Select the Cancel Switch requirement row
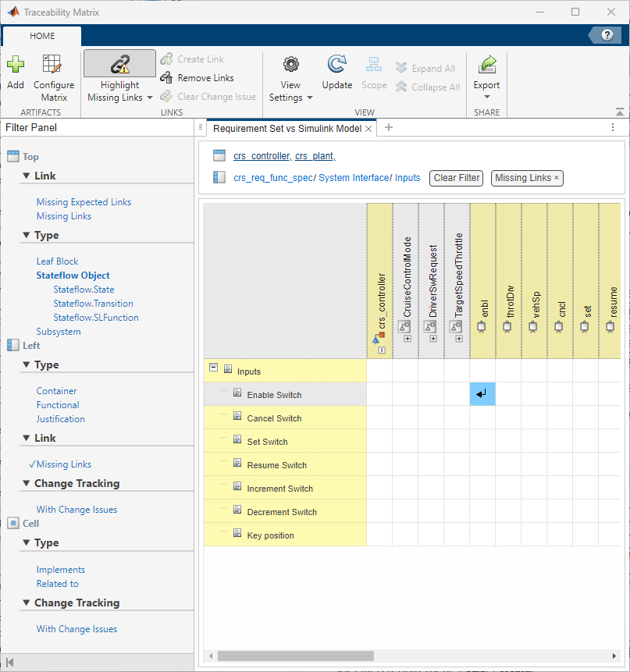The width and height of the screenshot is (630, 672). pos(285,418)
